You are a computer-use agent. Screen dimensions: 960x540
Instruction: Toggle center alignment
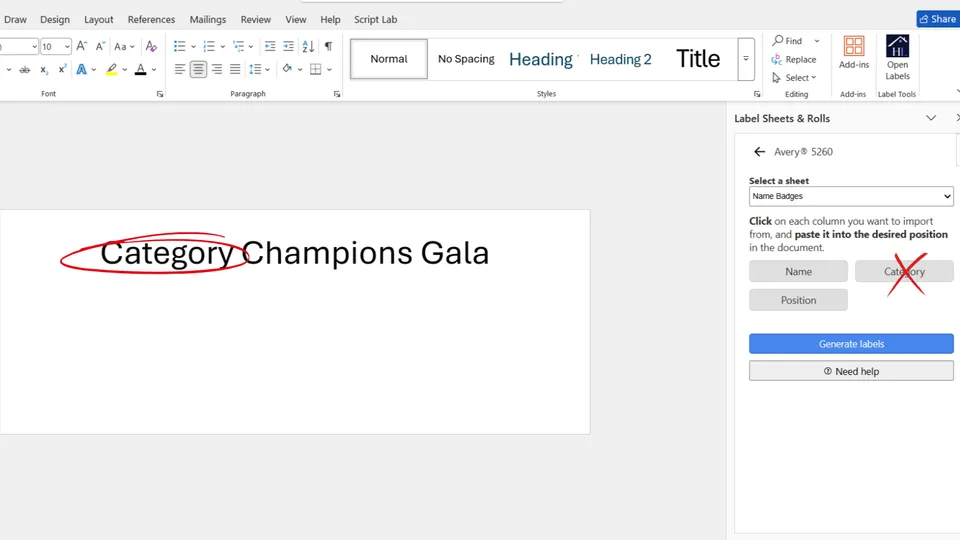pos(198,69)
